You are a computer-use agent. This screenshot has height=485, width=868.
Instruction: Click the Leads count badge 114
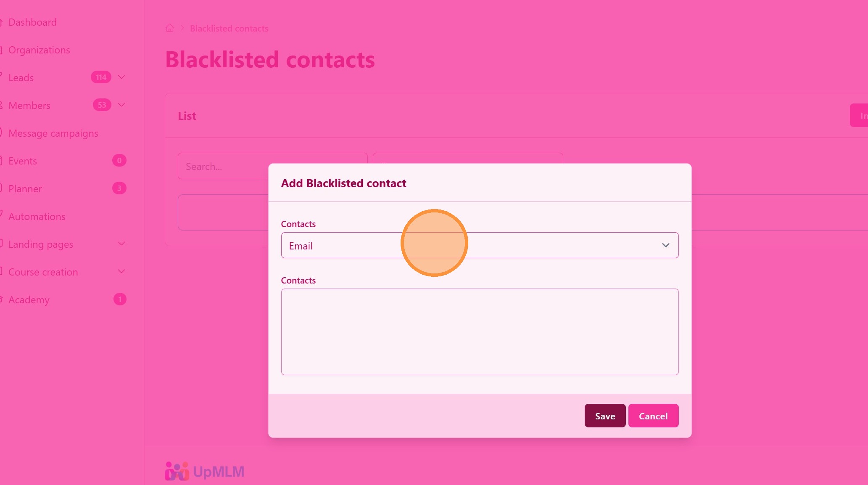point(101,77)
